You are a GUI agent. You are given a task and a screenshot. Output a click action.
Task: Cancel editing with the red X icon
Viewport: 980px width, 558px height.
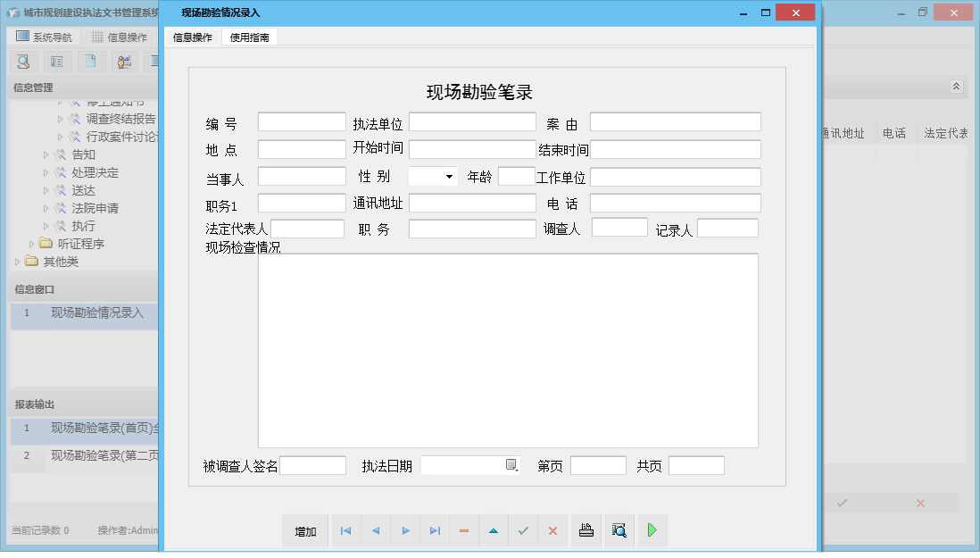tap(552, 530)
